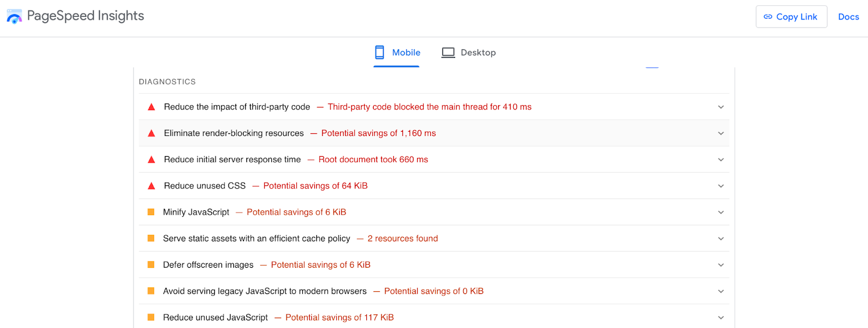Click orange square beside legacy JavaScript audit
The image size is (868, 328).
151,291
